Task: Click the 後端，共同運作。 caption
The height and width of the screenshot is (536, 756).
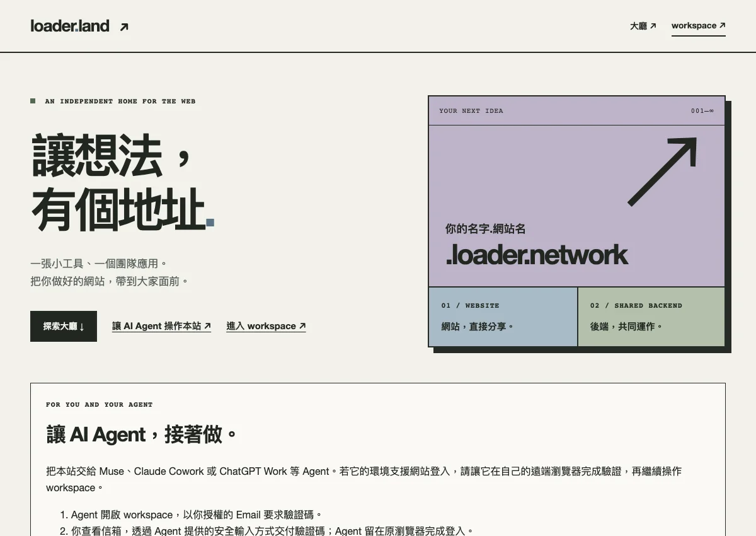Action: point(626,327)
